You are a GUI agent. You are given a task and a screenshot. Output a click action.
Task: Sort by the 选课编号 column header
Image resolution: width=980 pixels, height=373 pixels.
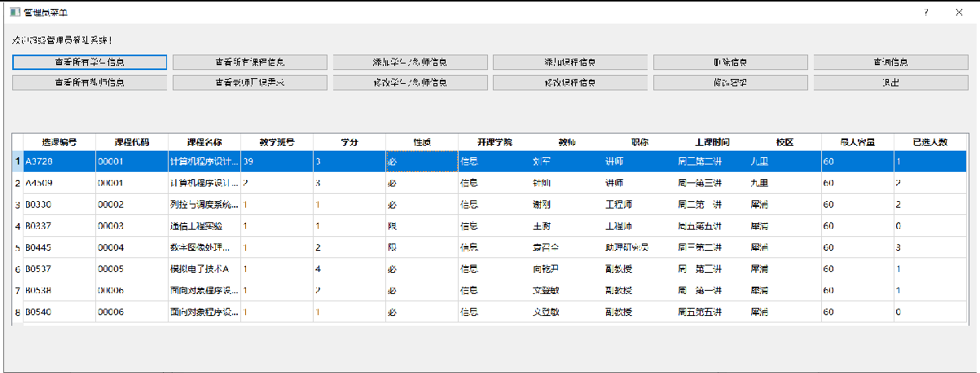click(59, 142)
